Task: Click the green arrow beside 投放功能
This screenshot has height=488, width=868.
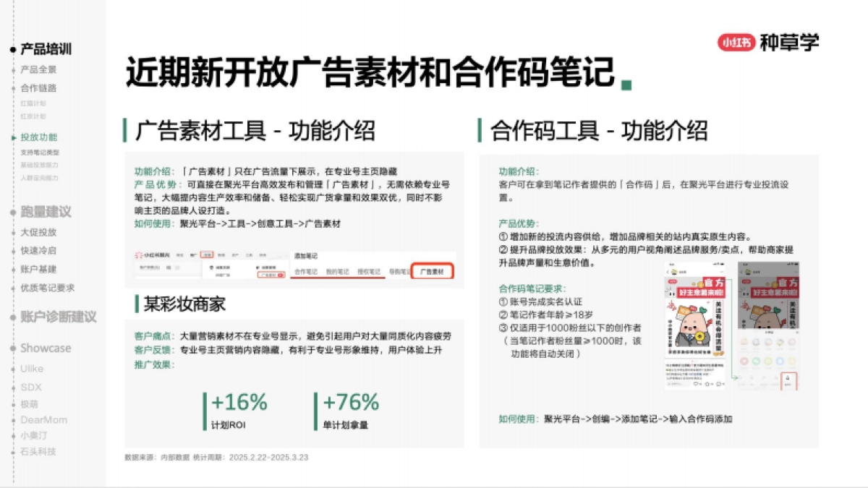Action: coord(13,139)
